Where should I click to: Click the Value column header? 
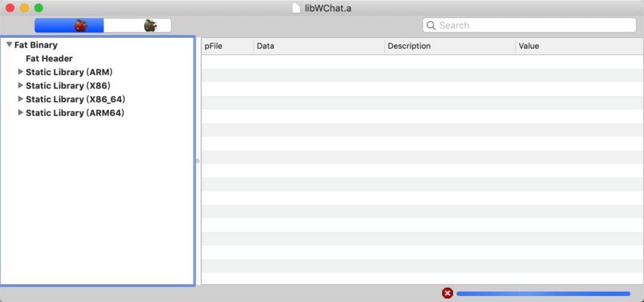(x=580, y=46)
